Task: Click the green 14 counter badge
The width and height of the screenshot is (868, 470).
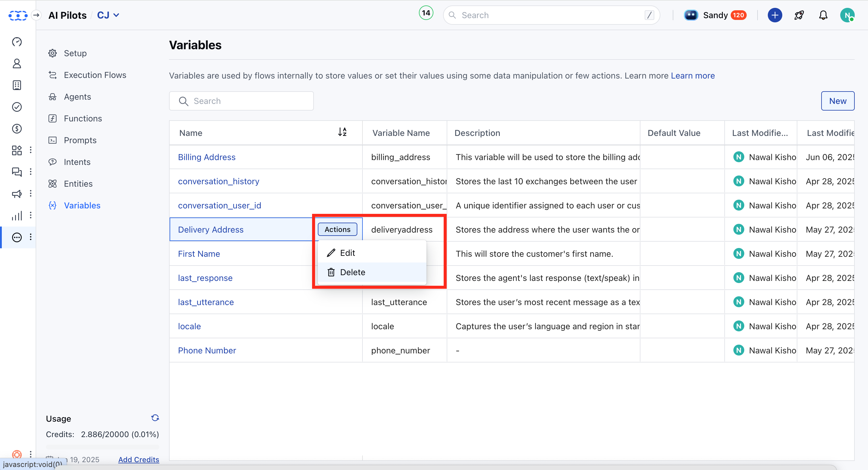Action: pos(426,13)
